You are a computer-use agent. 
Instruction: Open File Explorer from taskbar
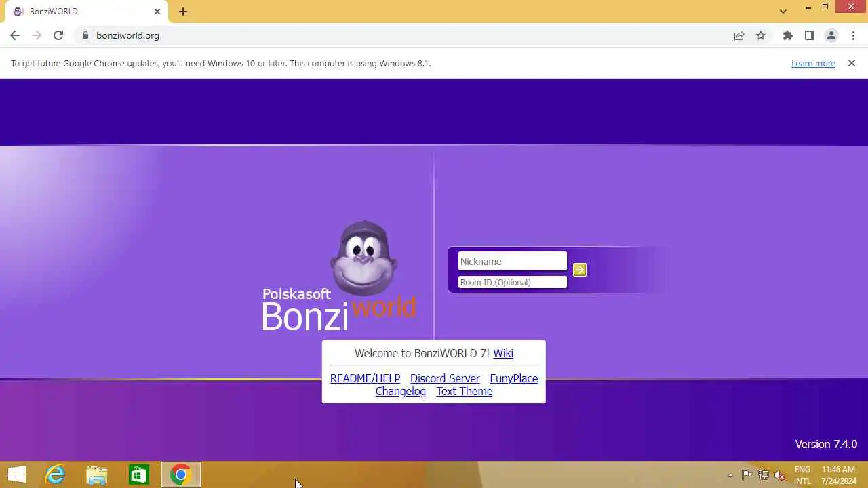[x=97, y=474]
